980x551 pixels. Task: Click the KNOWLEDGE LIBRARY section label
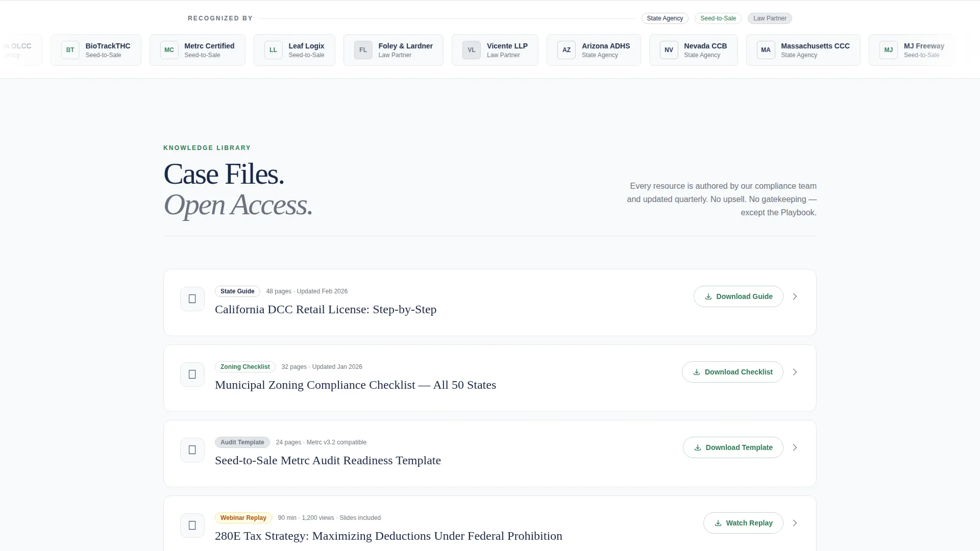207,148
